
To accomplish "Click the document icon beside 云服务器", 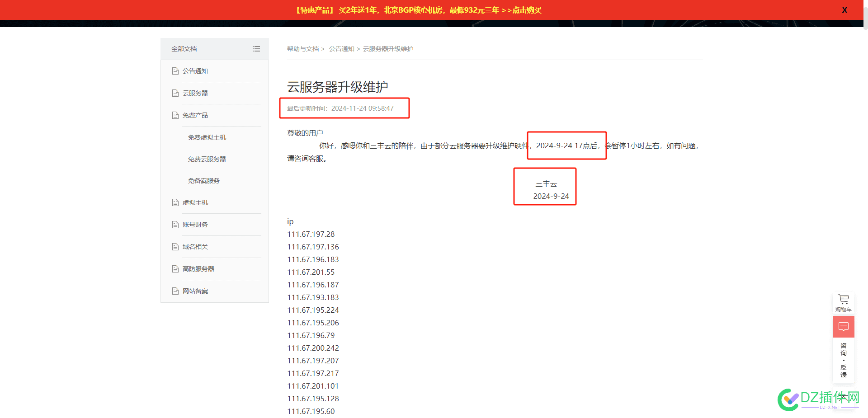I will 175,93.
